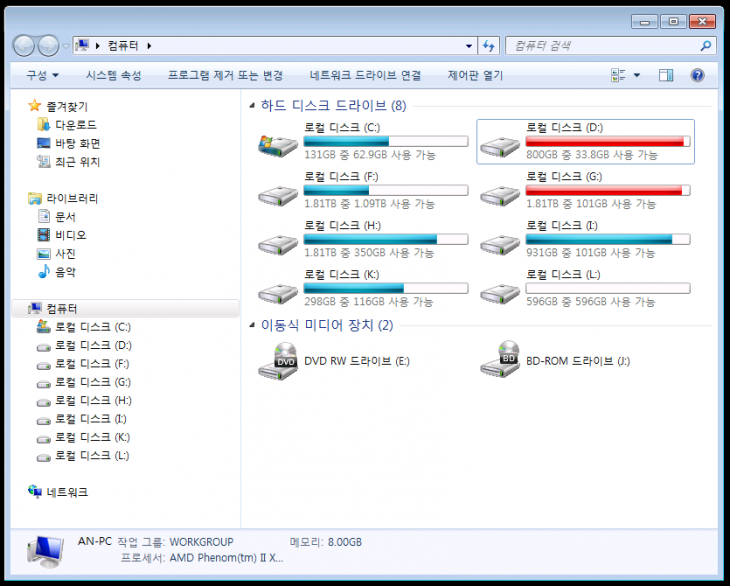Select 로컬 디스크 (H:) in navigation pane
This screenshot has height=586, width=730.
click(93, 400)
